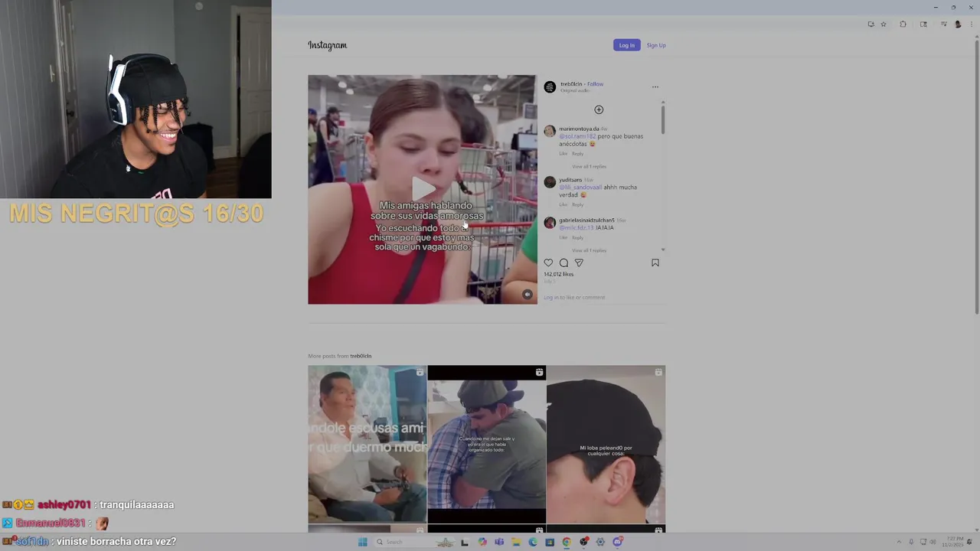This screenshot has height=551, width=980.
Task: Play the paused Instagram reel video
Action: (x=423, y=189)
